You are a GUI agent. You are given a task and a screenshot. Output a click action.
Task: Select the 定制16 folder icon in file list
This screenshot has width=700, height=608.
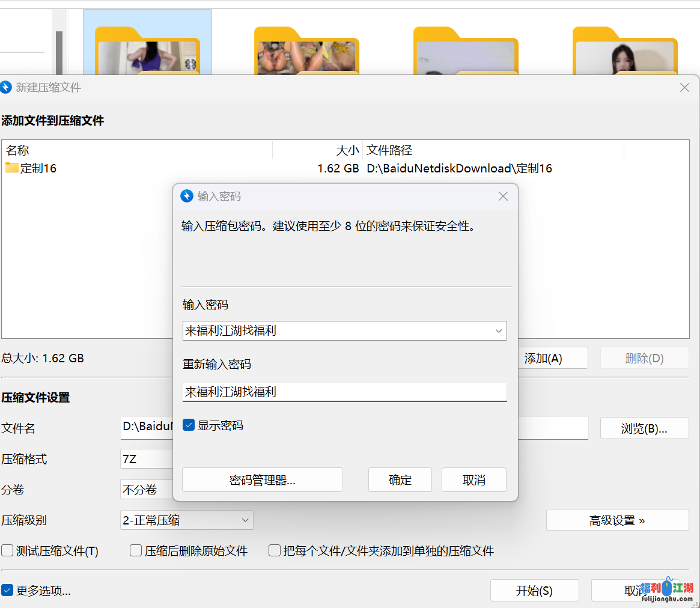[x=12, y=168]
